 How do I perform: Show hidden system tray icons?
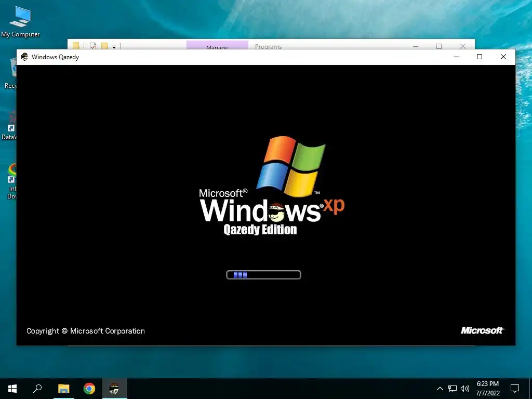pyautogui.click(x=440, y=389)
